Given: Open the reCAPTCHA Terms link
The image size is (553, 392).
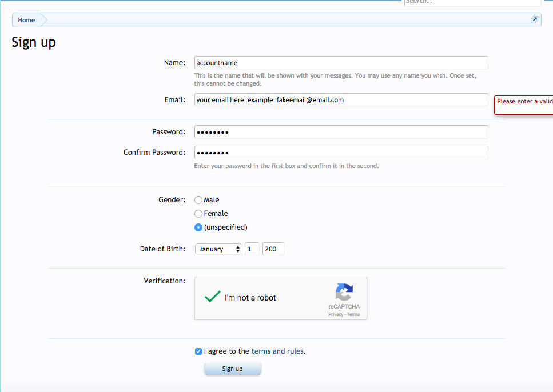Looking at the screenshot, I should (x=353, y=314).
